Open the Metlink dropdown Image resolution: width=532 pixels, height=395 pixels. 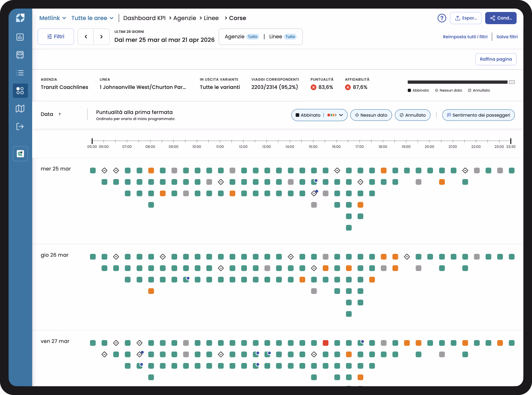pyautogui.click(x=52, y=18)
